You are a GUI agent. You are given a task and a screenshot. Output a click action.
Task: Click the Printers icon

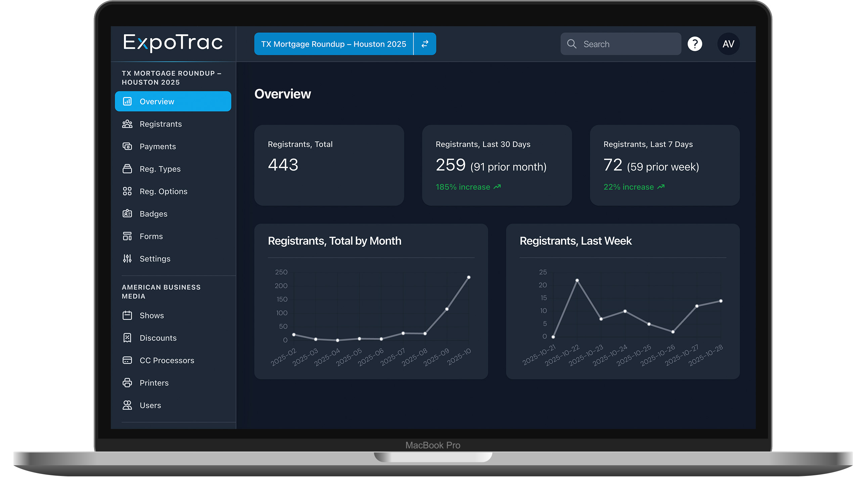tap(127, 383)
